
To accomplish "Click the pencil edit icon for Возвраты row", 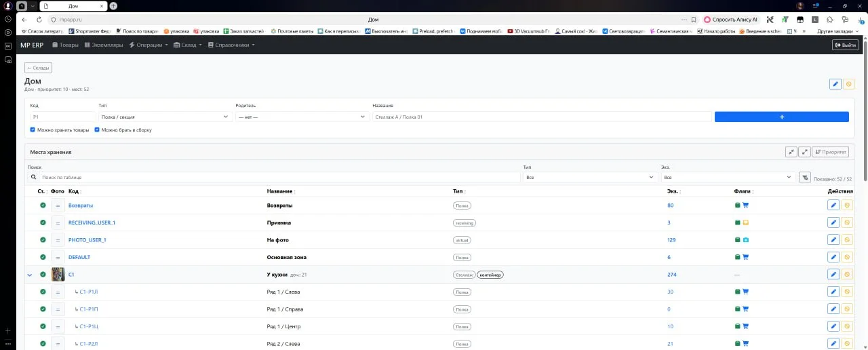I will pyautogui.click(x=833, y=205).
